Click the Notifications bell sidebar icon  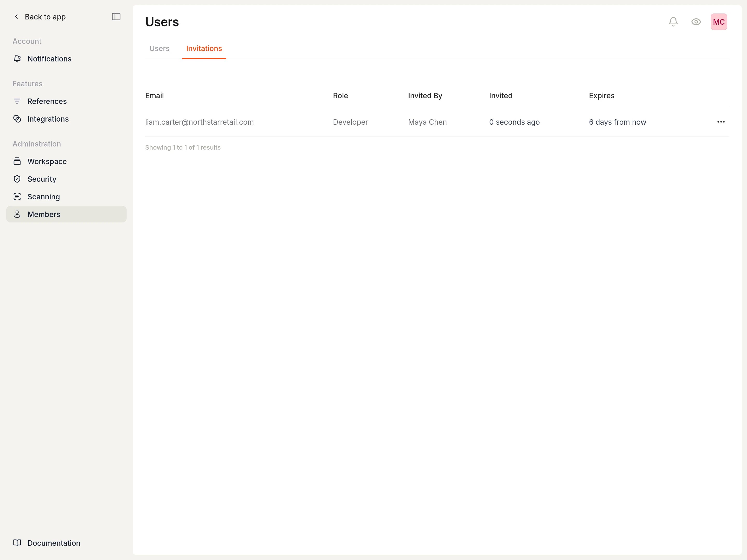[17, 59]
